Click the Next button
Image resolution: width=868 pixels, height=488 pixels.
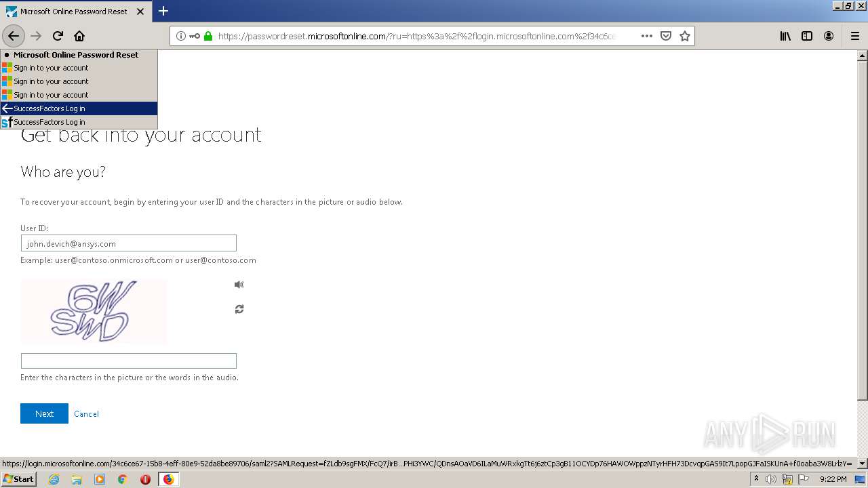click(44, 413)
